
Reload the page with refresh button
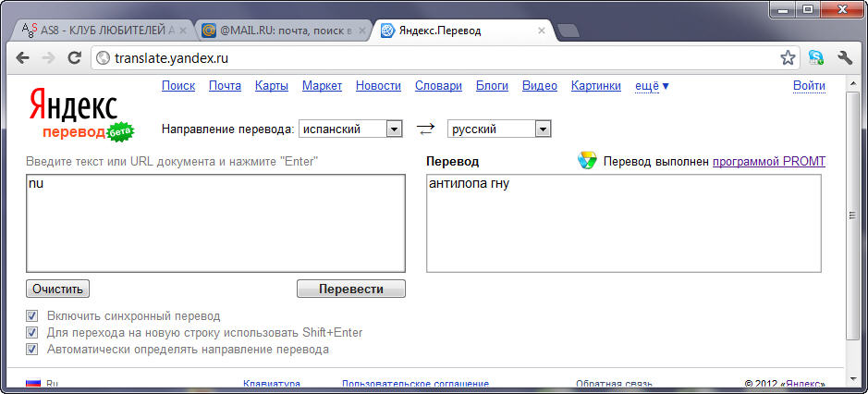tap(75, 57)
